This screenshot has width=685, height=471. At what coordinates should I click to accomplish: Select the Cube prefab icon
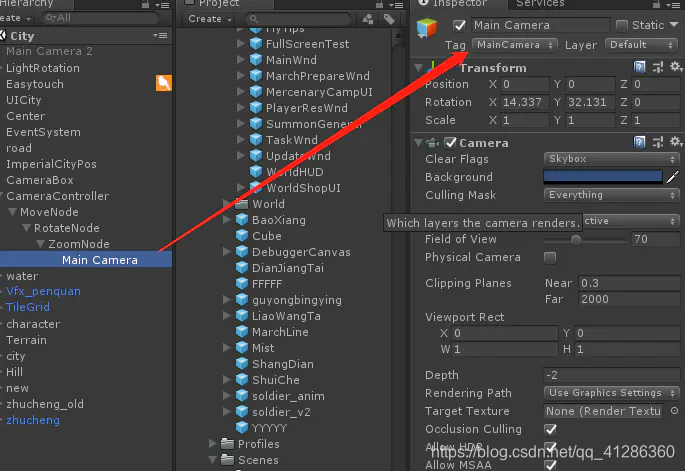click(242, 236)
